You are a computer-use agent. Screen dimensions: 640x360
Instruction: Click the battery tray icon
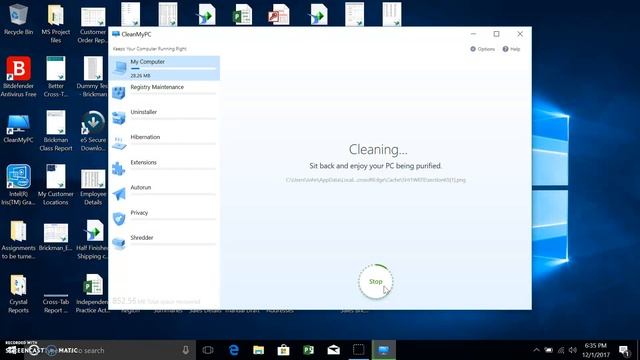[549, 350]
